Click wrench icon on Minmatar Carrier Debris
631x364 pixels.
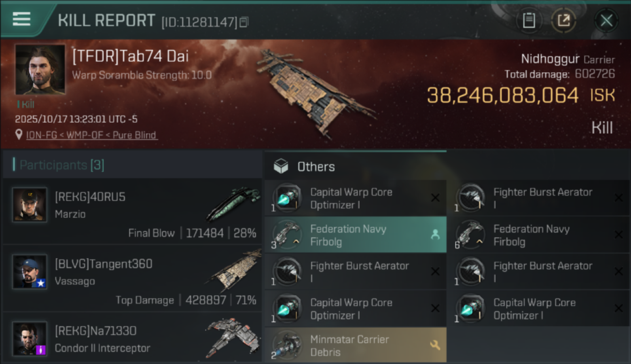435,346
